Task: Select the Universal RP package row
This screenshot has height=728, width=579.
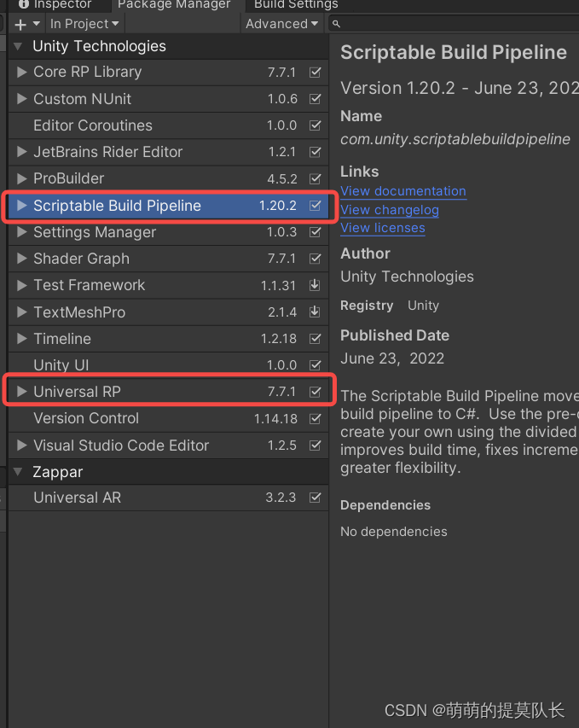Action: click(x=168, y=392)
